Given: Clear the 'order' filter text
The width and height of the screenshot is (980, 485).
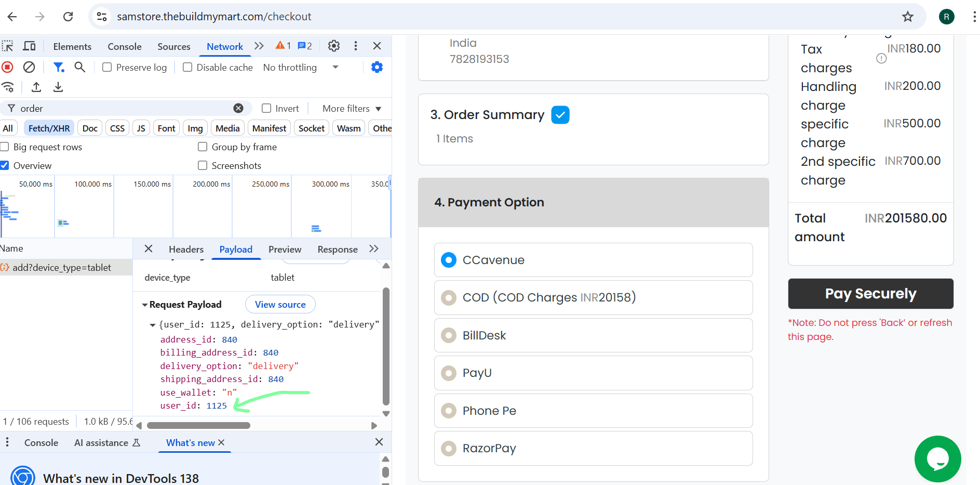Looking at the screenshot, I should coord(238,108).
